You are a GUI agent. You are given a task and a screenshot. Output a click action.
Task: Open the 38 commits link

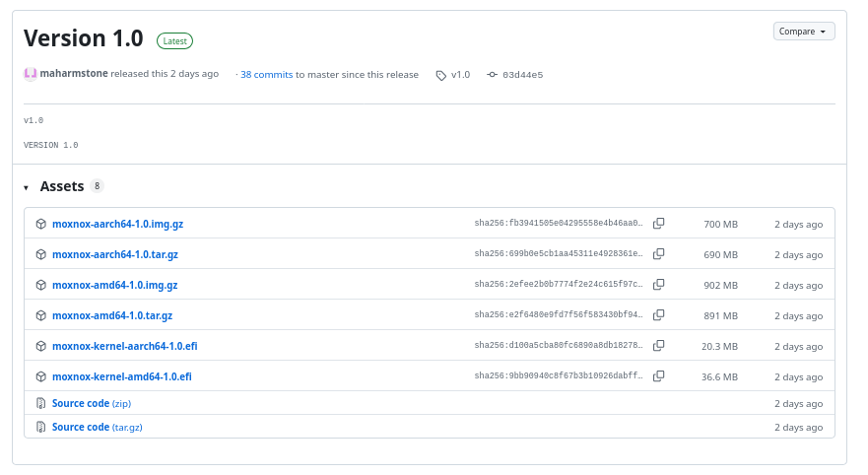click(x=266, y=74)
